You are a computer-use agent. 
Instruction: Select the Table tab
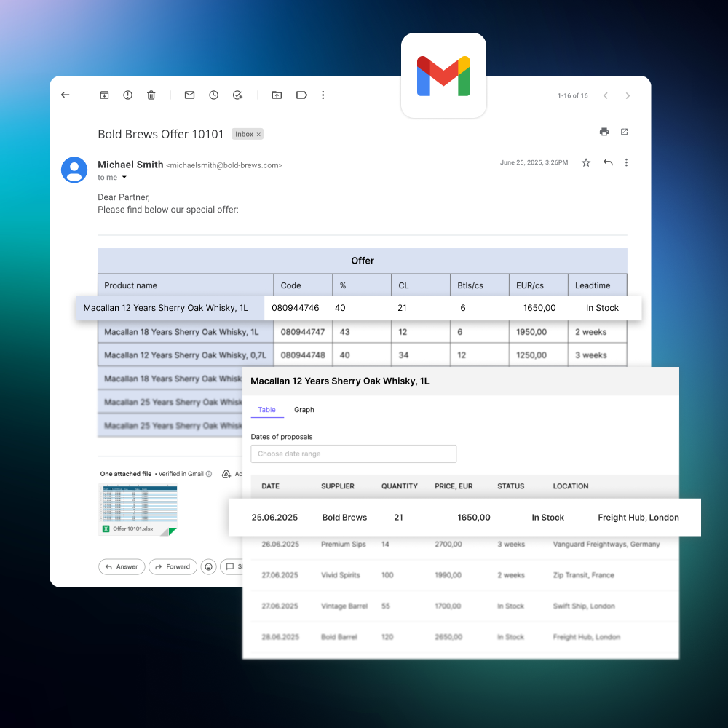click(x=267, y=409)
